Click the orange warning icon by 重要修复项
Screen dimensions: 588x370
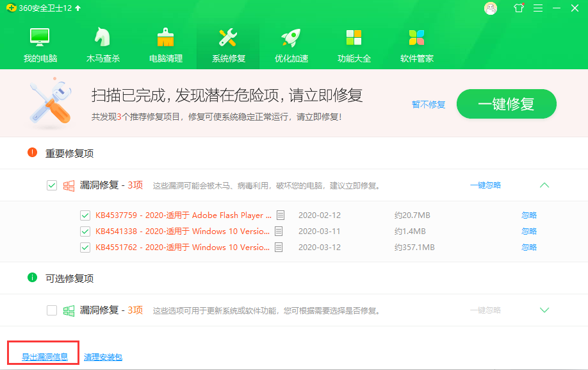pos(32,153)
